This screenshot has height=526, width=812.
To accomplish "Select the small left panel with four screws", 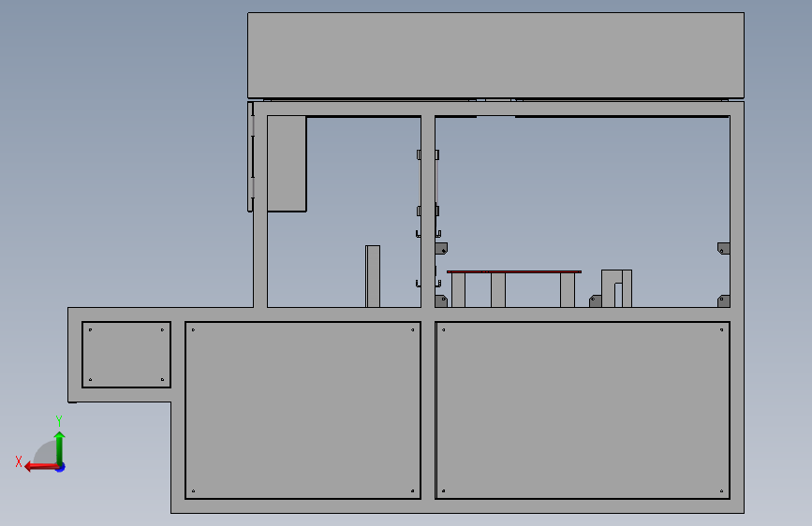I will tap(126, 355).
